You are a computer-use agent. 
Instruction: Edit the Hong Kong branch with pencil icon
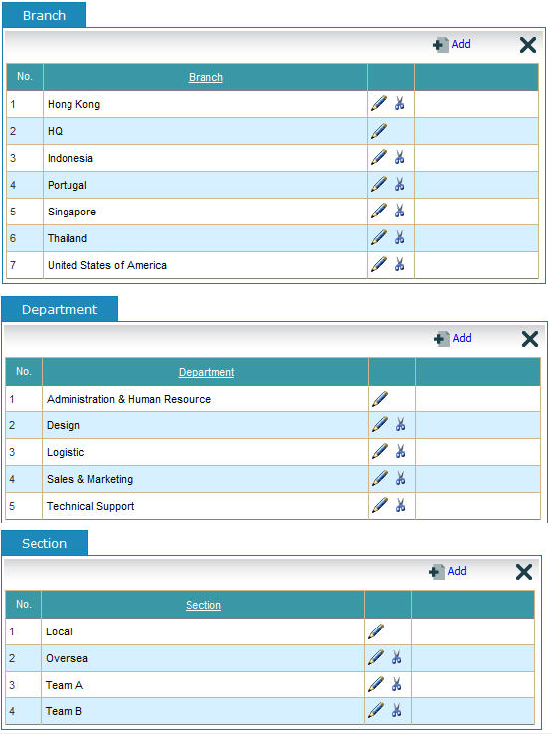tap(379, 103)
